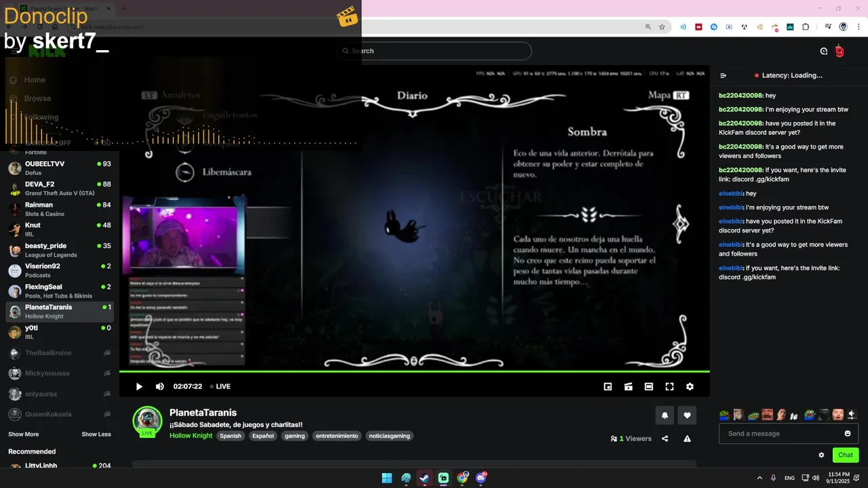Open the Donoclip clapperboard icon
The width and height of the screenshot is (868, 488).
tap(347, 17)
